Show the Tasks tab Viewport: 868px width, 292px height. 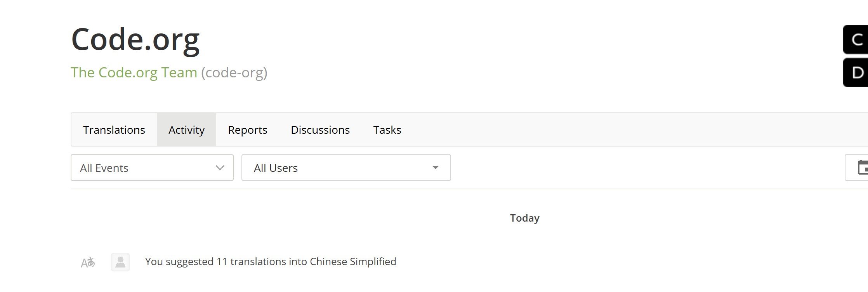pos(387,130)
